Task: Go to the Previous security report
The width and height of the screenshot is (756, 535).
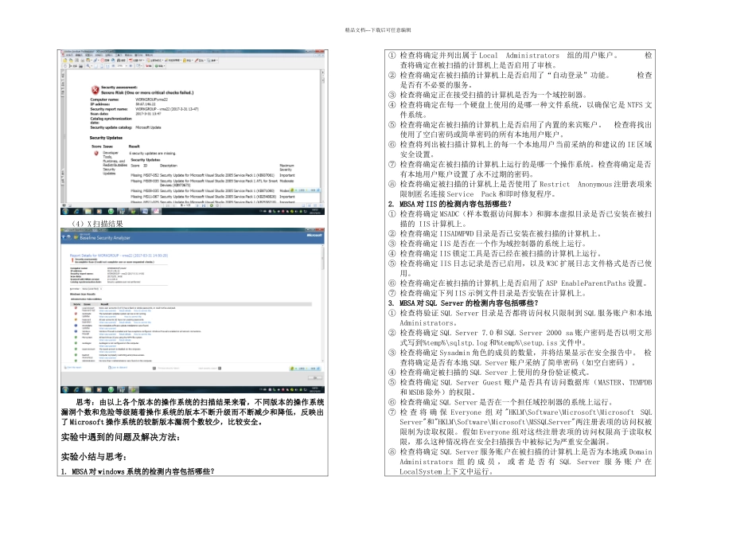Action: pyautogui.click(x=166, y=368)
